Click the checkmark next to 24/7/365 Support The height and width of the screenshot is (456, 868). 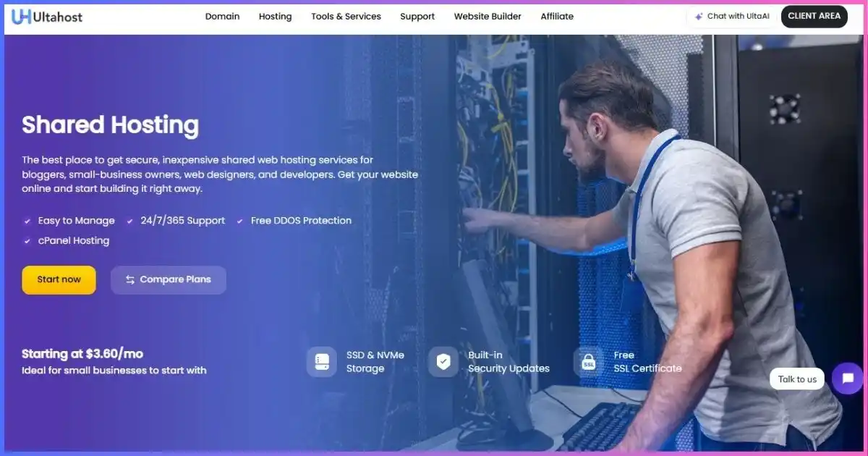tap(130, 221)
